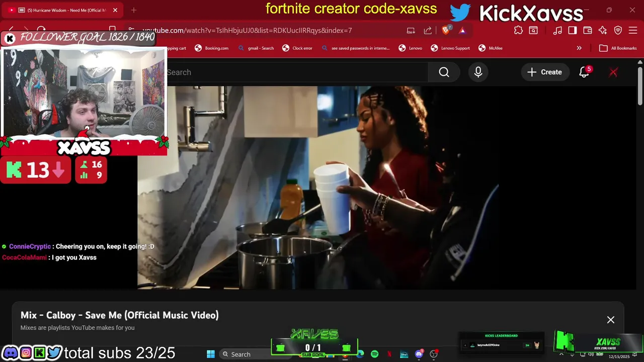This screenshot has width=644, height=362.
Task: Click the taskbar date 12/15/2025
Action: point(619,356)
